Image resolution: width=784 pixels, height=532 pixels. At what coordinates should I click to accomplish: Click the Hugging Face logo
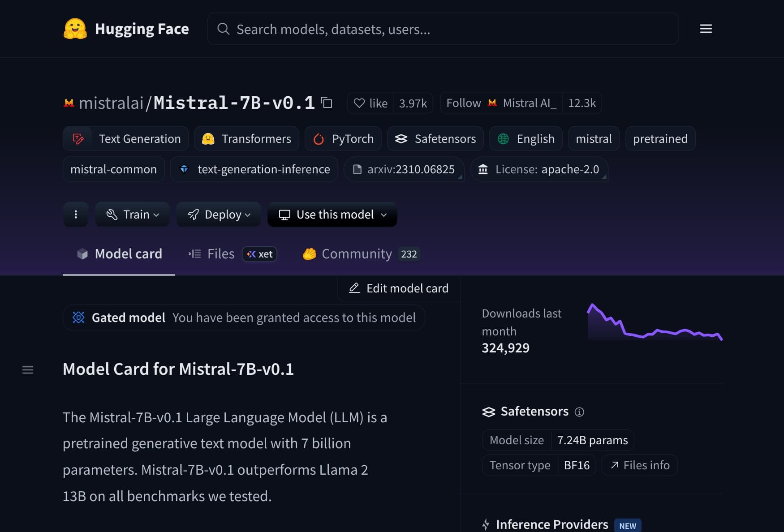point(76,29)
